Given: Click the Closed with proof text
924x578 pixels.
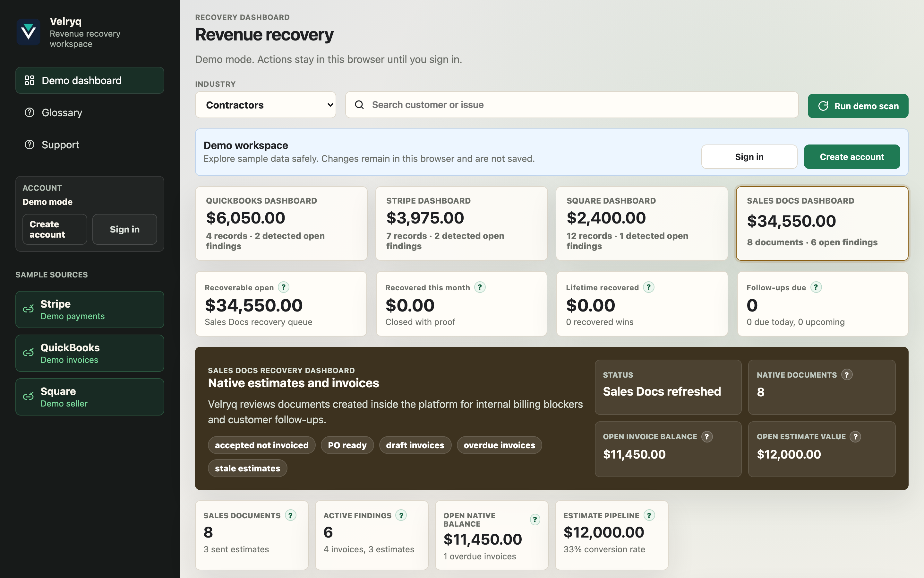Looking at the screenshot, I should point(420,322).
